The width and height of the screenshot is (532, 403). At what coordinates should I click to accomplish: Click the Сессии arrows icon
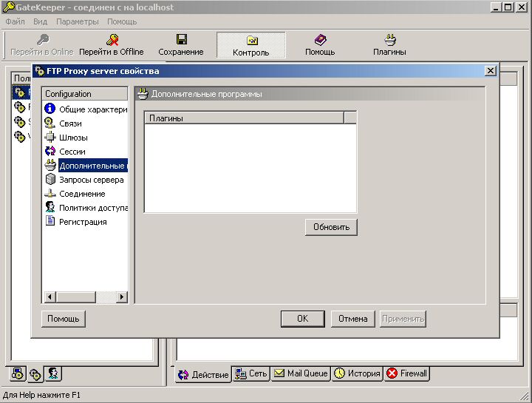click(50, 151)
